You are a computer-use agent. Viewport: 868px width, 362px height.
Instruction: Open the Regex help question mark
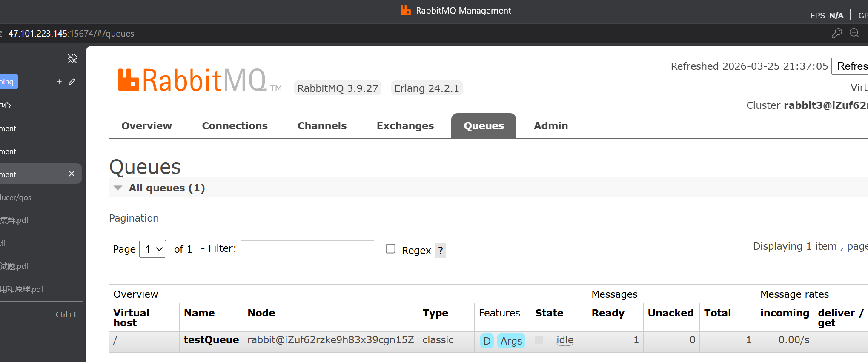coord(441,250)
